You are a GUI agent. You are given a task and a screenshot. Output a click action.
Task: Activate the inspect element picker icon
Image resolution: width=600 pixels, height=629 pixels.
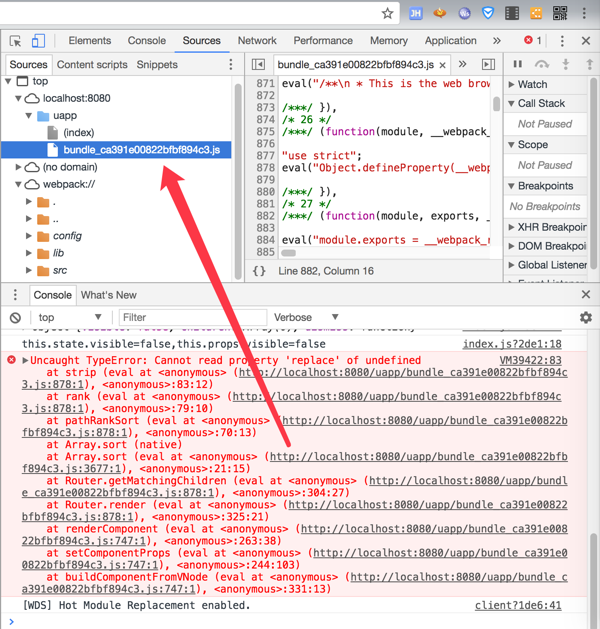point(15,41)
